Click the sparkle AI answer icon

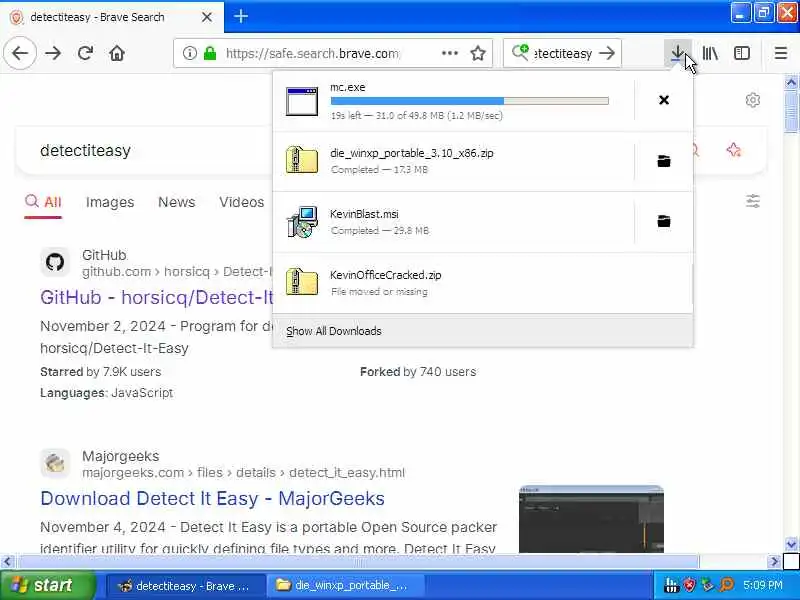pos(734,150)
